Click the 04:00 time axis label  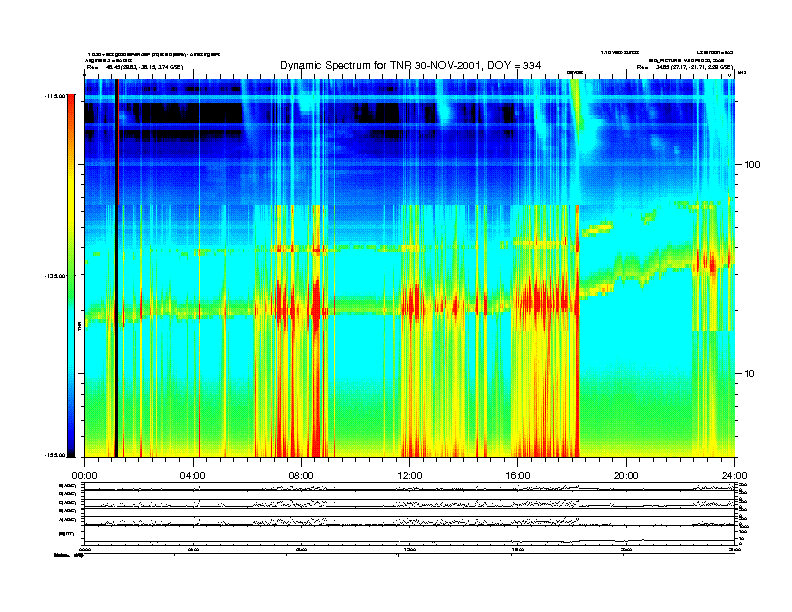click(193, 476)
